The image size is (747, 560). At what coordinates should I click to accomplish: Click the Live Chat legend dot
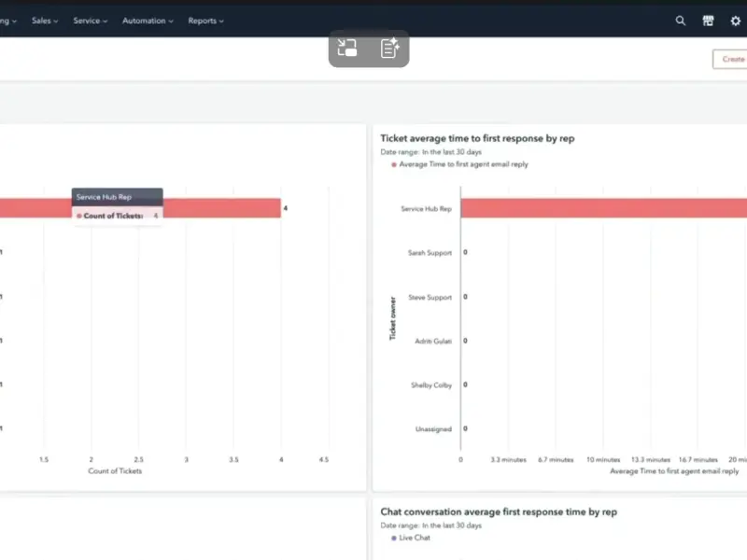393,538
